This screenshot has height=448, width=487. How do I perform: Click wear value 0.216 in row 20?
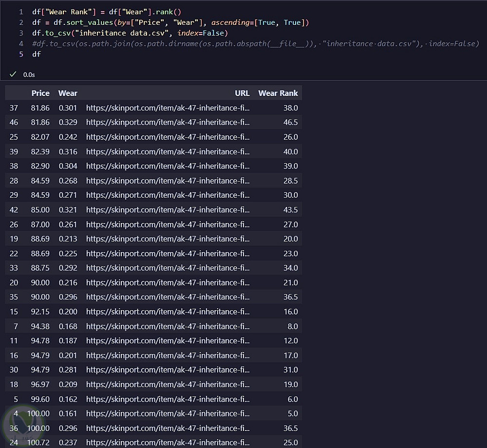pos(68,282)
